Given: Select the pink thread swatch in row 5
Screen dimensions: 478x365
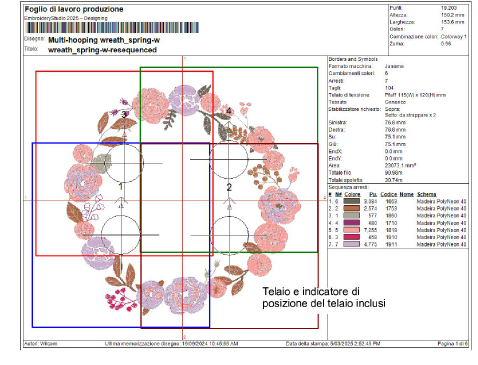Looking at the screenshot, I should [x=351, y=230].
